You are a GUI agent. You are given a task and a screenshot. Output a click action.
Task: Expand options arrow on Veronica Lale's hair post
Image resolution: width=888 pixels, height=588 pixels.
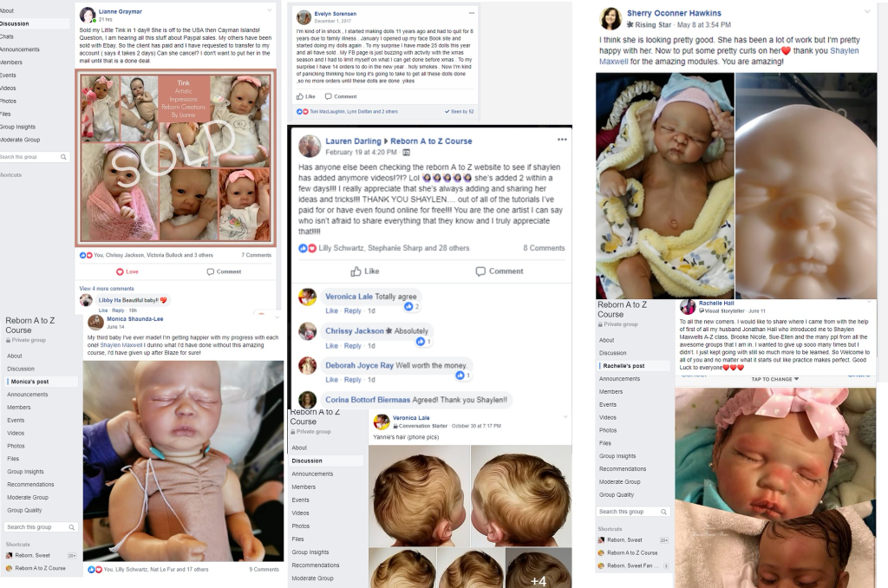(x=565, y=417)
